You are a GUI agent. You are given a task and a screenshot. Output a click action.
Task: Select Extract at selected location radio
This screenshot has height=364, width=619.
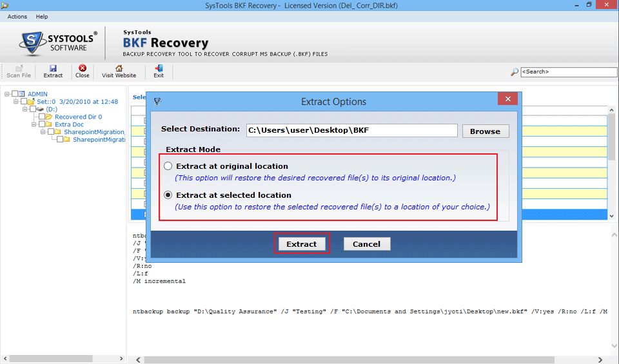tap(168, 195)
